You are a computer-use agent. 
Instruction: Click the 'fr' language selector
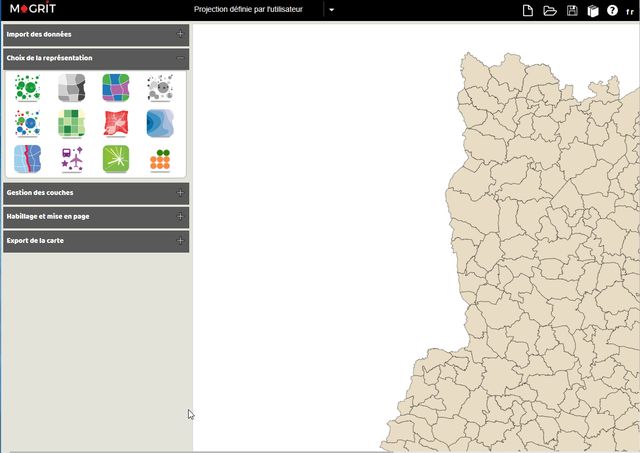pos(629,10)
